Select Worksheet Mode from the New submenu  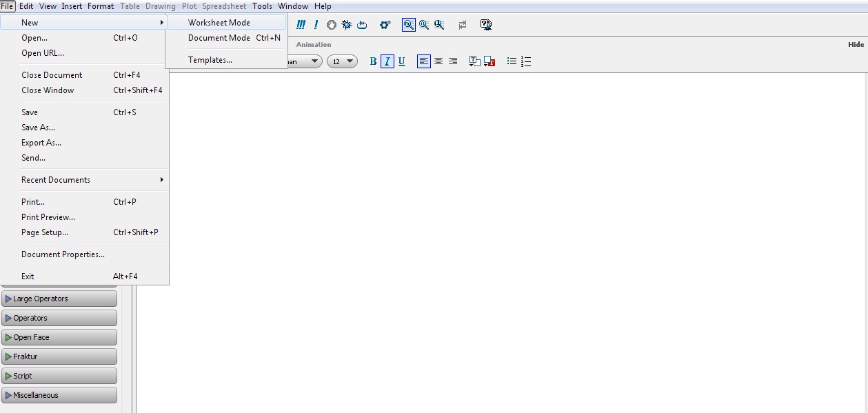(x=218, y=21)
